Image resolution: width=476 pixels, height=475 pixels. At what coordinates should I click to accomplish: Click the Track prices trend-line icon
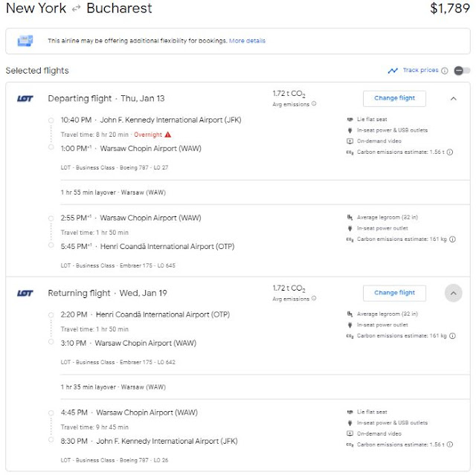coord(393,71)
